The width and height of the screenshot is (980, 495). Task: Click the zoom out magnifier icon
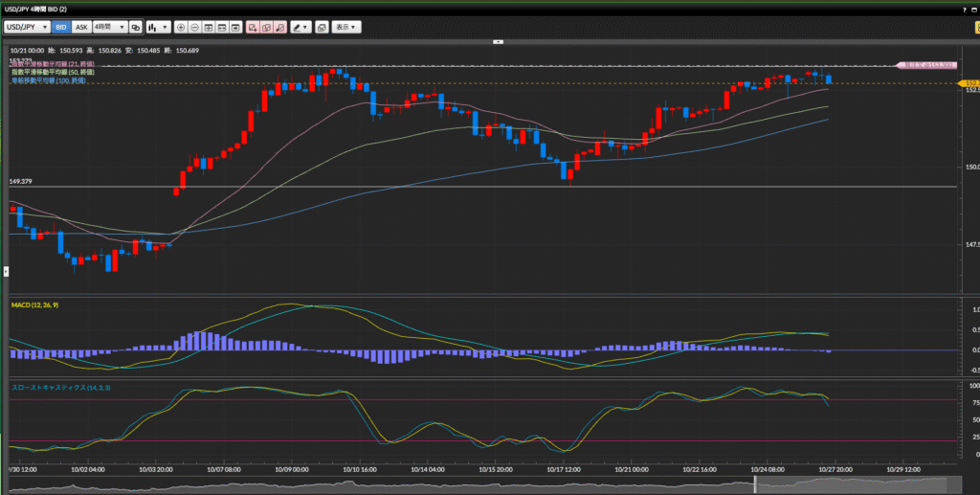pos(195,28)
